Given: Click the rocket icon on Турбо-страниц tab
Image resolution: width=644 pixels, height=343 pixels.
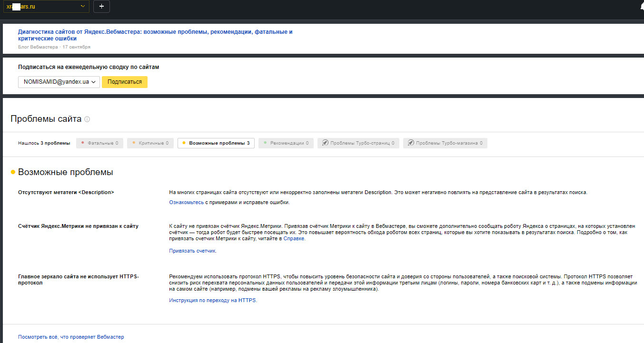Looking at the screenshot, I should click(x=325, y=143).
